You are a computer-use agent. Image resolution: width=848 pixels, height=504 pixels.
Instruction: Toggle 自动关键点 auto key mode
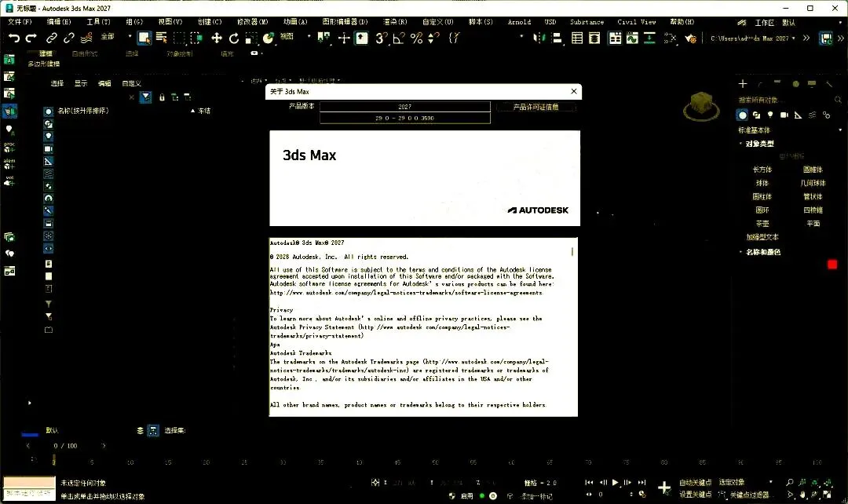[695, 482]
